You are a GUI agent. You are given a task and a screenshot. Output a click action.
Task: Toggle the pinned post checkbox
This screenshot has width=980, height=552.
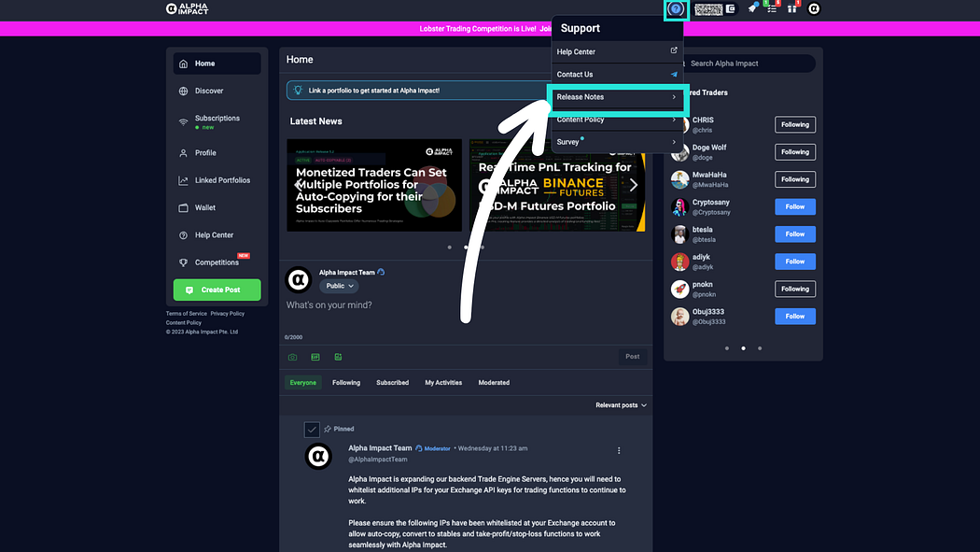point(312,430)
